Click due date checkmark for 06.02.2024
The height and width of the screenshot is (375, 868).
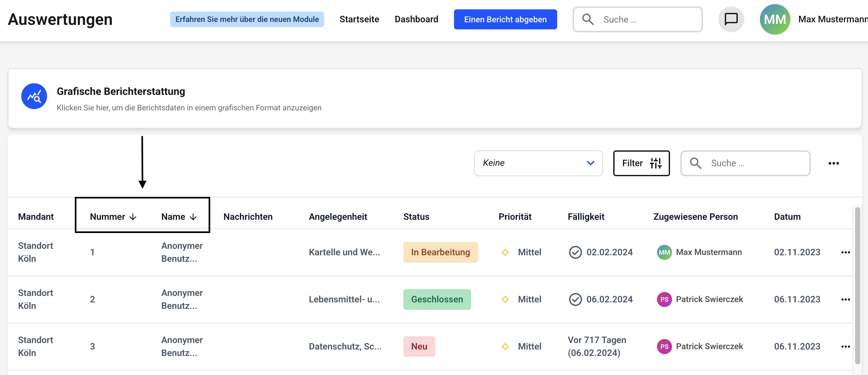point(575,299)
